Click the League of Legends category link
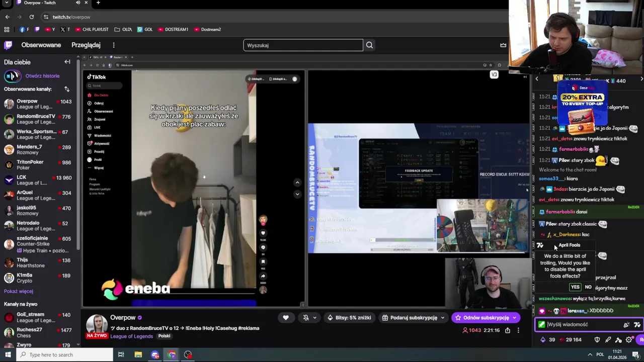 pos(131,336)
